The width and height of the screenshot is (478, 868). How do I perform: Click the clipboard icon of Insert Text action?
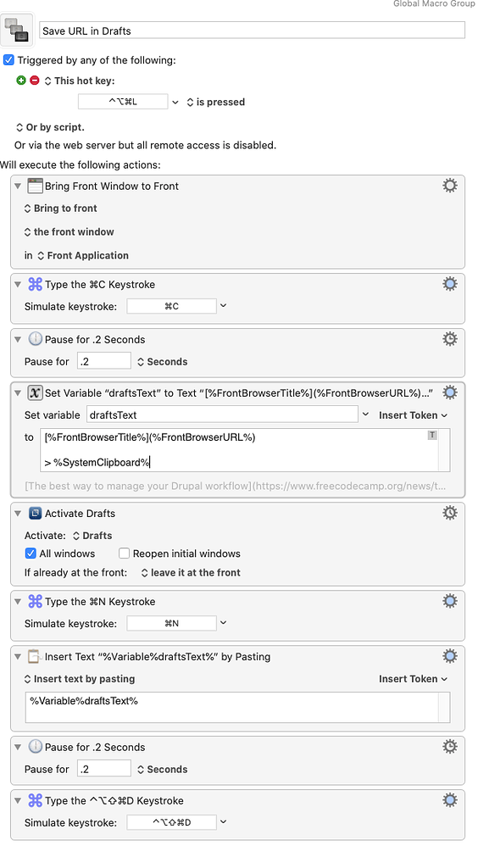35,657
